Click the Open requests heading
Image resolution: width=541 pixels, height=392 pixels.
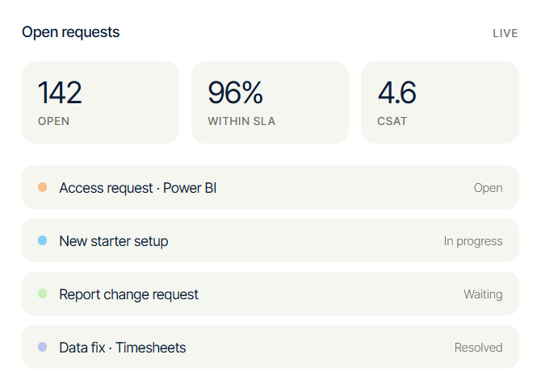[71, 32]
